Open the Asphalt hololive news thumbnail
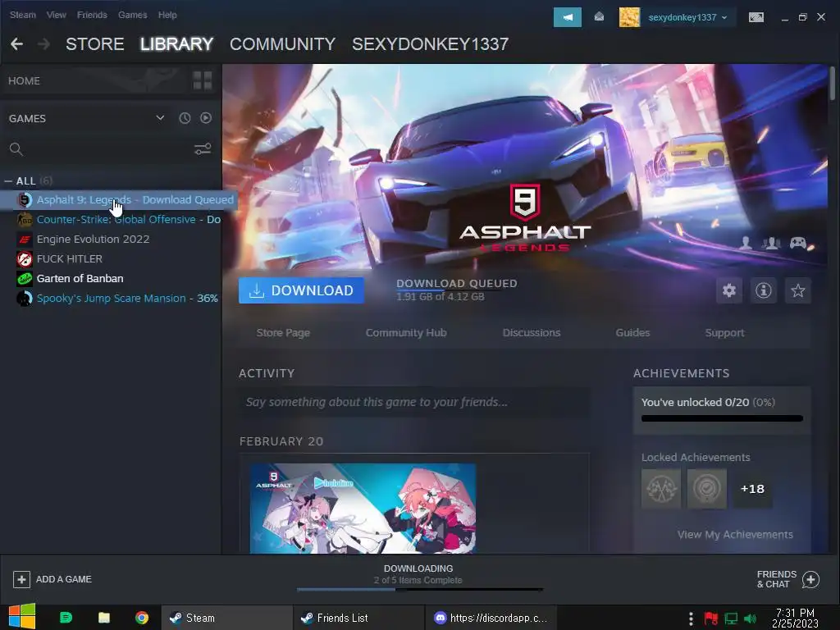The height and width of the screenshot is (630, 840). [363, 509]
